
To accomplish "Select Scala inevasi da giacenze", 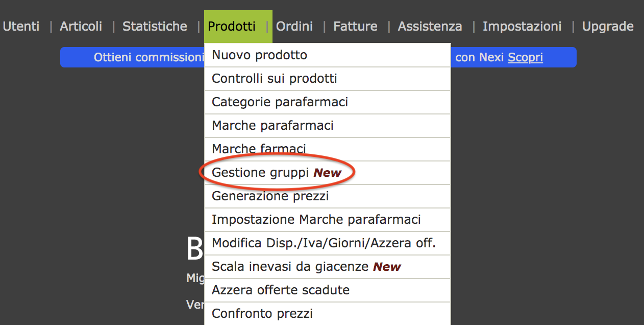I will pyautogui.click(x=306, y=266).
